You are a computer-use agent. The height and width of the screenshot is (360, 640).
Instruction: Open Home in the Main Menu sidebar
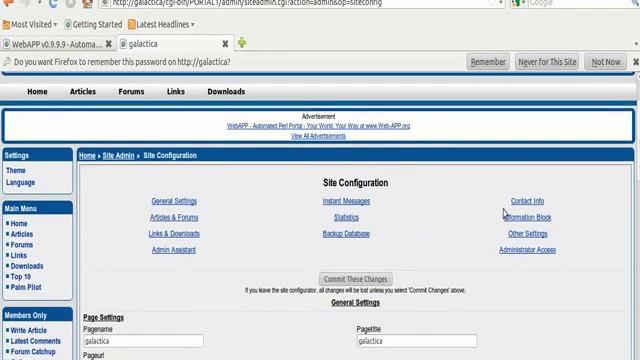tap(19, 224)
